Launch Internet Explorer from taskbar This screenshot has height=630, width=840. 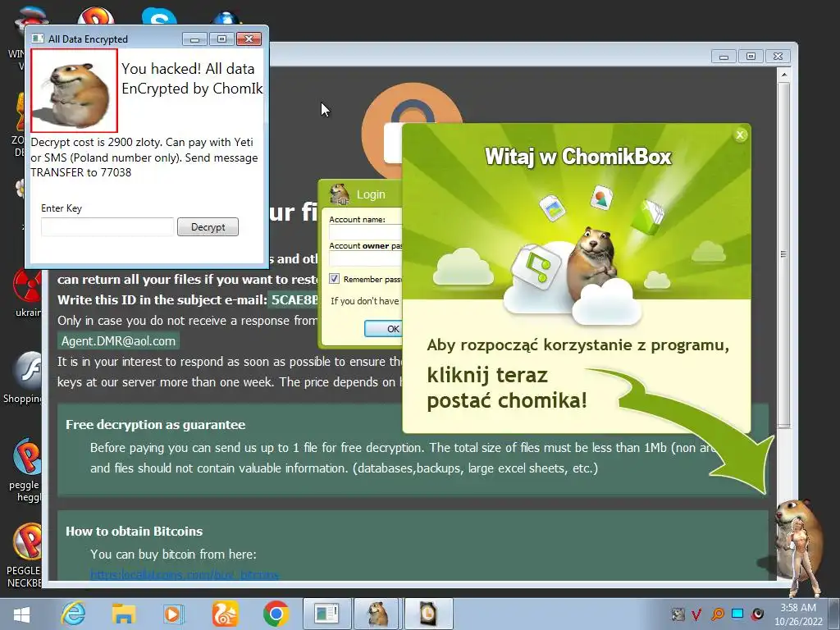pyautogui.click(x=73, y=614)
